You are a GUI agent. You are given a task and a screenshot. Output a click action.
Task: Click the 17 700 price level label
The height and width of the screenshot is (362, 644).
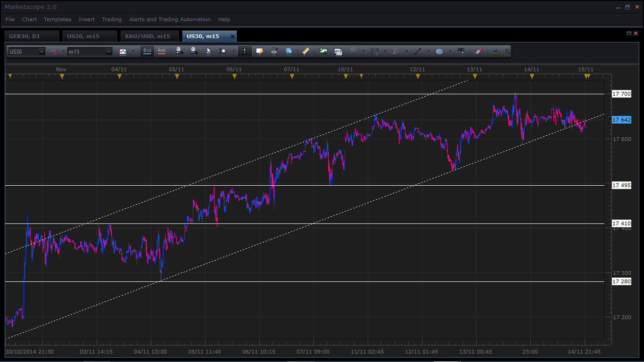(621, 94)
